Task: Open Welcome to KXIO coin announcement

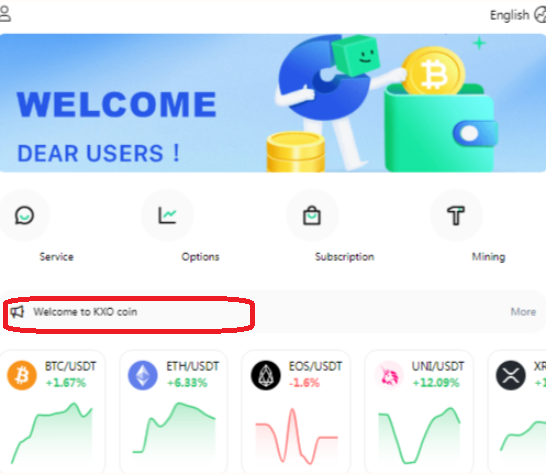Action: [x=85, y=312]
